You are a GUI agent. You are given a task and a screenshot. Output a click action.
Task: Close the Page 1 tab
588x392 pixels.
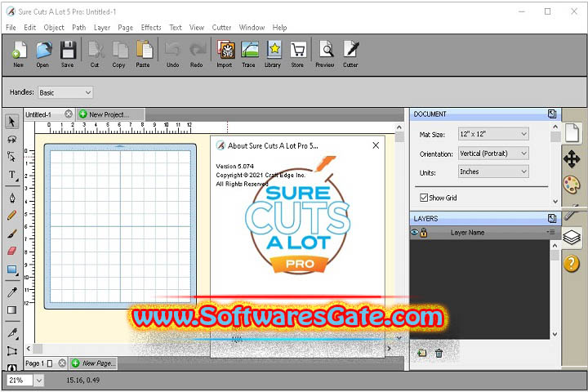coord(62,363)
